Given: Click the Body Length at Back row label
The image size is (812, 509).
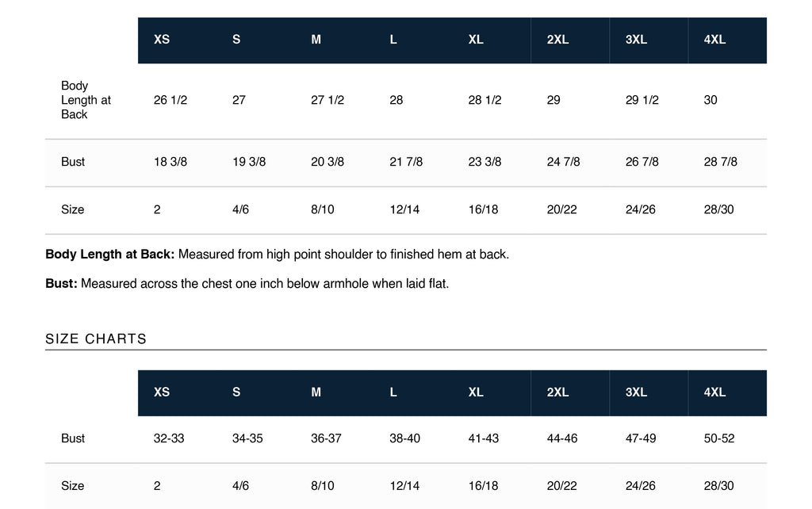Looking at the screenshot, I should tap(86, 100).
